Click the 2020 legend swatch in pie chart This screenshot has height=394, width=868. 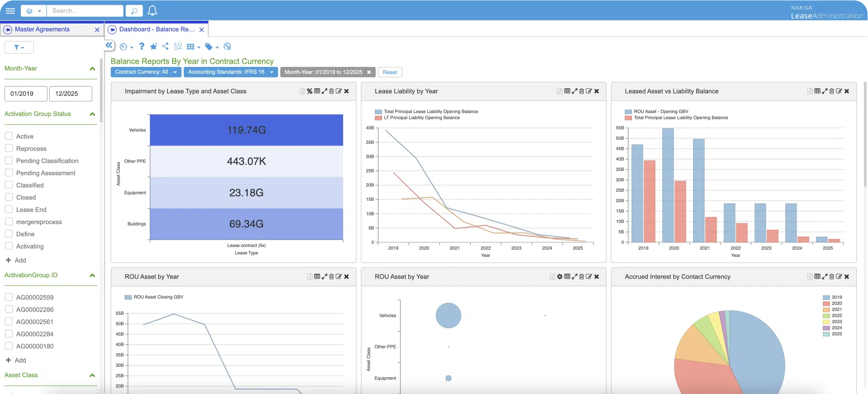coord(826,304)
